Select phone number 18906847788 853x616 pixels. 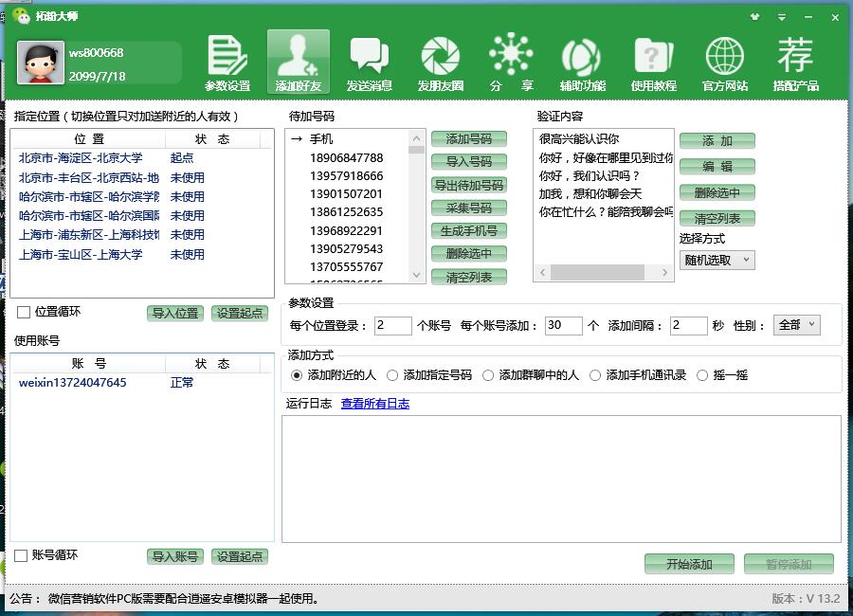(347, 158)
